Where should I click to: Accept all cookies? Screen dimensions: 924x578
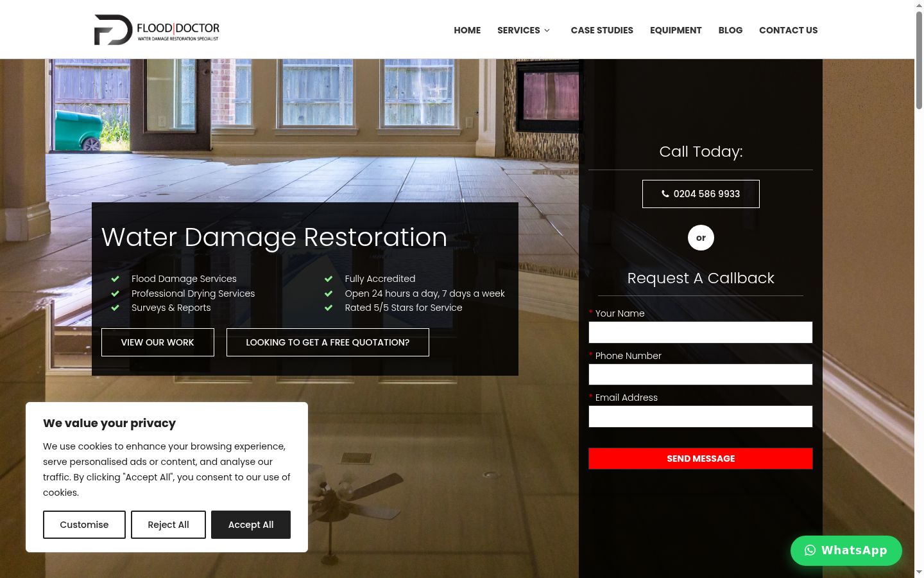click(251, 525)
